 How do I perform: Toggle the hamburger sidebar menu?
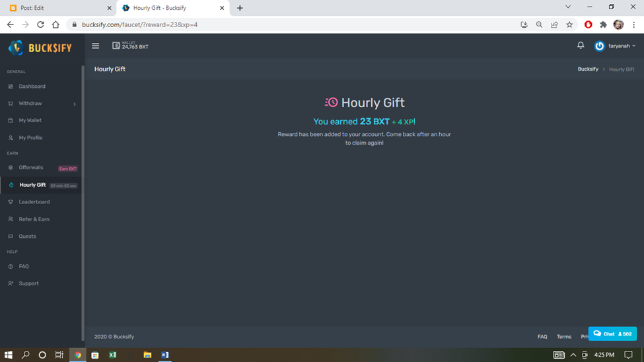95,46
